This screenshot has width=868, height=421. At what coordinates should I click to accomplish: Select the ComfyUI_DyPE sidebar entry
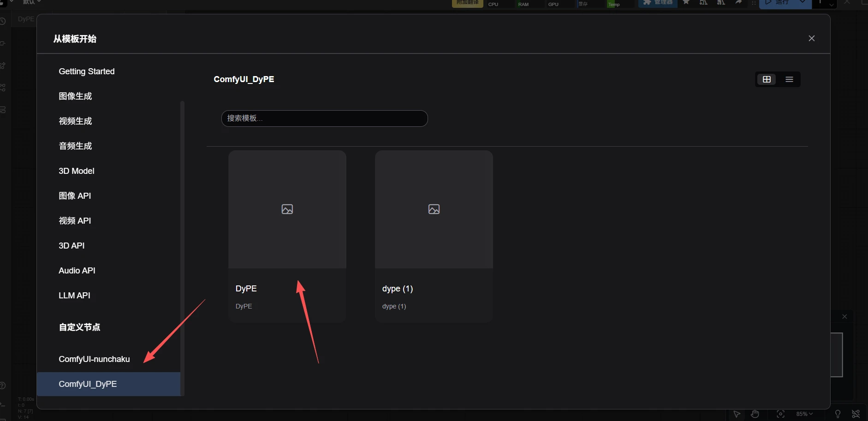pos(88,384)
